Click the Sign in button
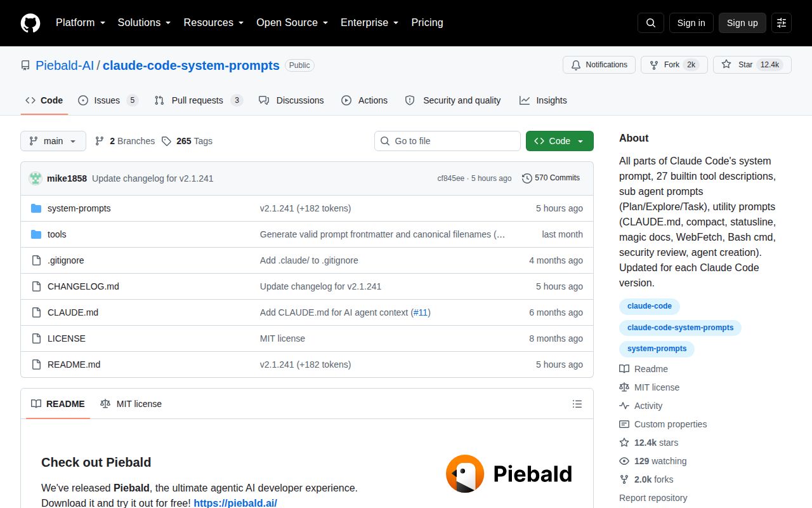 coord(691,23)
